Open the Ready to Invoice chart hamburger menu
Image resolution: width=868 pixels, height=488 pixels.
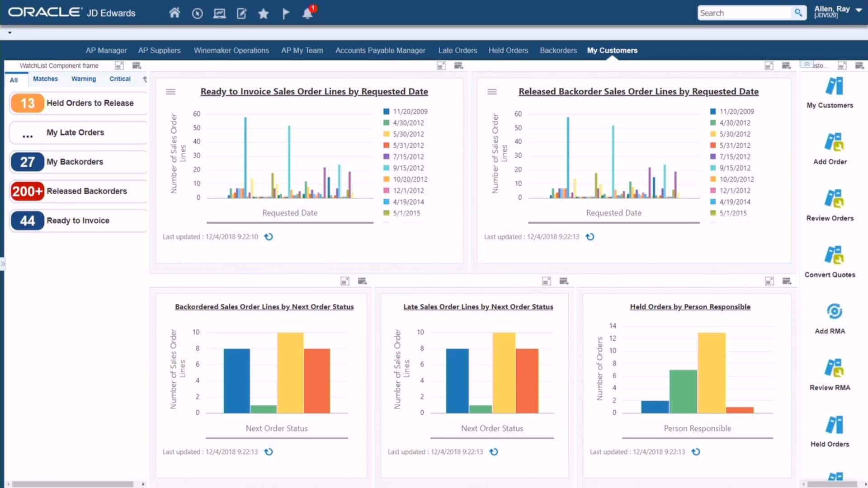171,91
